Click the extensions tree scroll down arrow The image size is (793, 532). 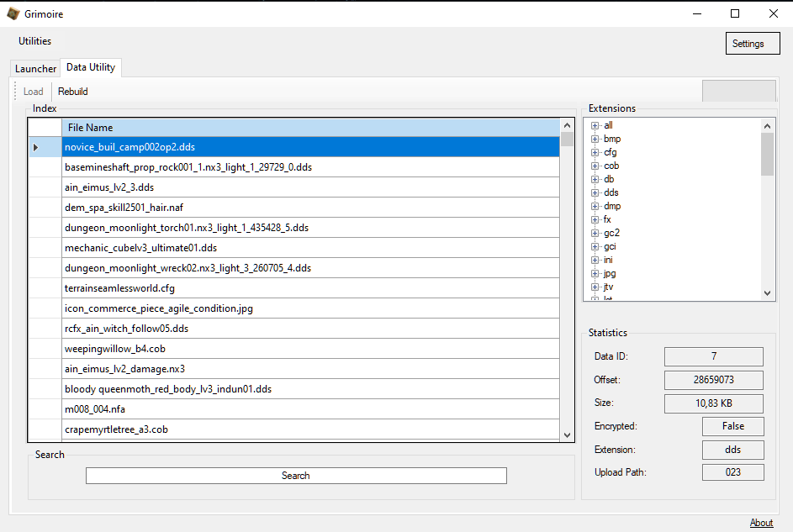tap(767, 293)
